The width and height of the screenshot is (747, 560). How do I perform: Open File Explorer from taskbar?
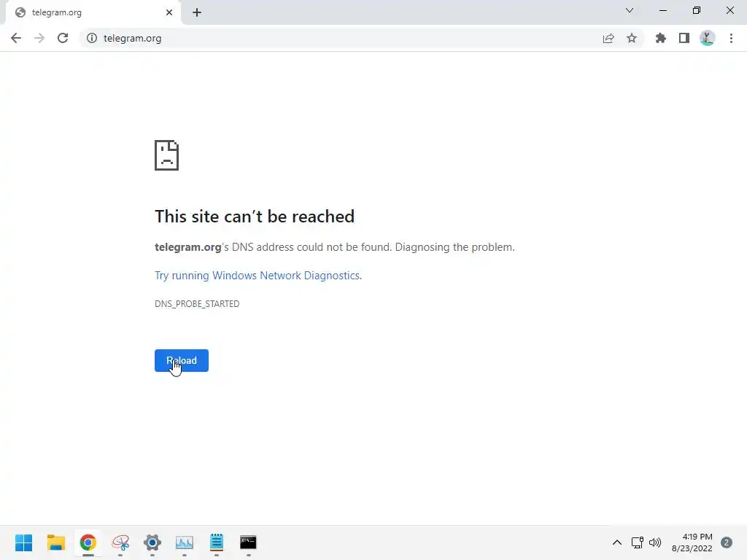(55, 542)
